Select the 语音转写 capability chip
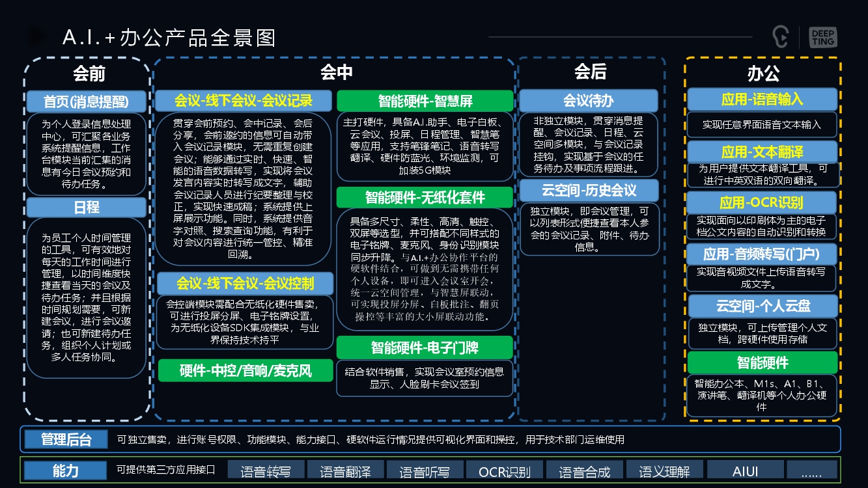The image size is (868, 488). (x=266, y=470)
